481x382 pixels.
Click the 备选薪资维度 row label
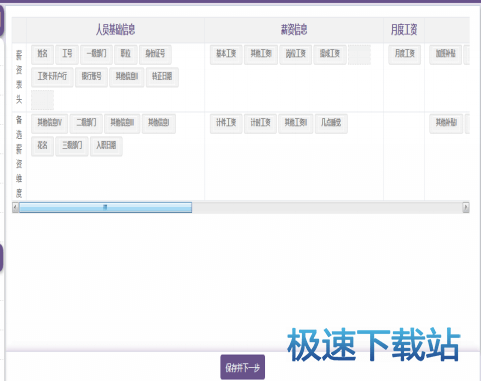point(19,156)
